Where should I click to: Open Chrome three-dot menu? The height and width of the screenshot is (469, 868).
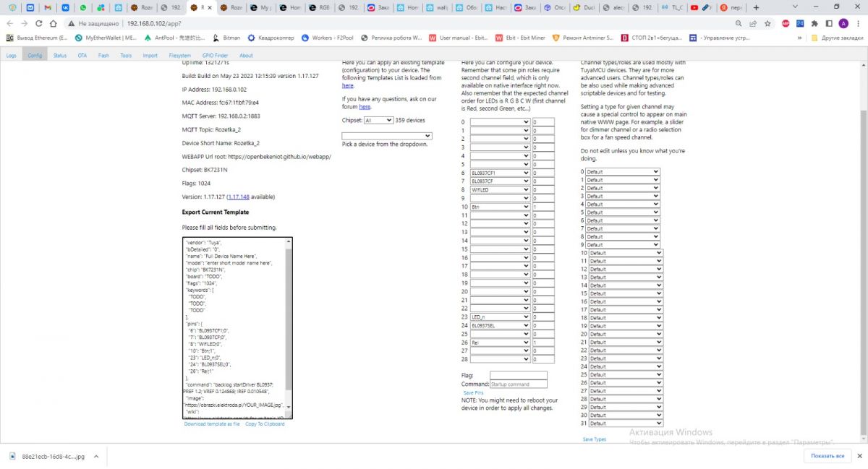[858, 23]
